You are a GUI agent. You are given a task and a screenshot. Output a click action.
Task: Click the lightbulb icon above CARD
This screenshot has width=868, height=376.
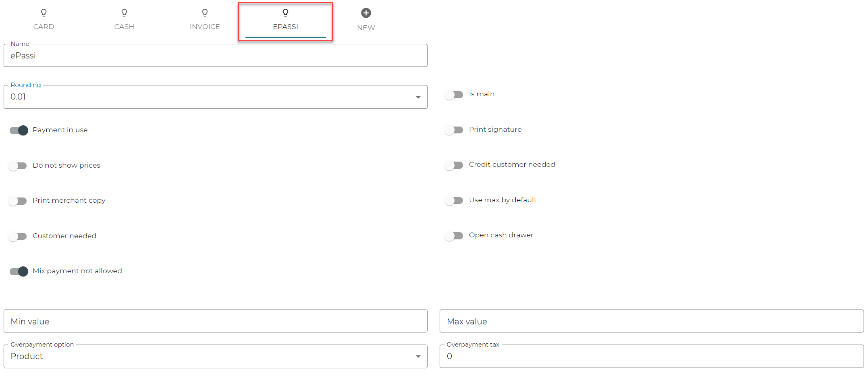pos(44,13)
